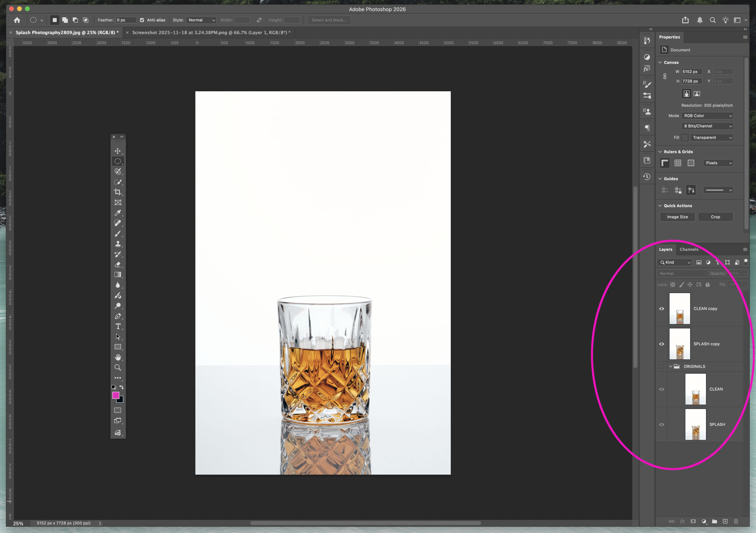Select the Crop tool
Screen dimensions: 756x533
point(118,192)
